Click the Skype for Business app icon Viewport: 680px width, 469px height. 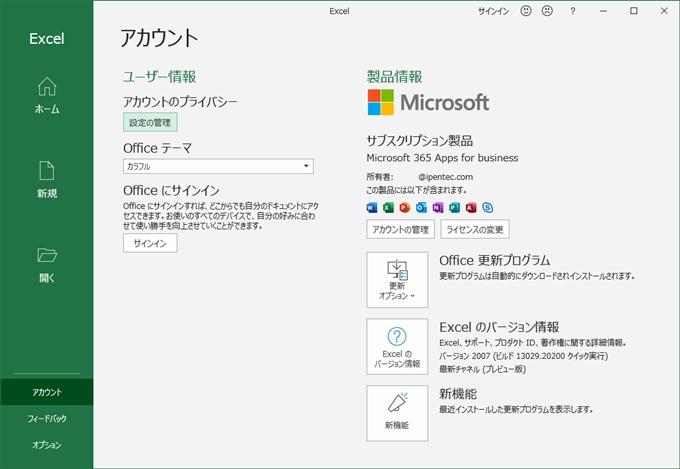point(487,208)
